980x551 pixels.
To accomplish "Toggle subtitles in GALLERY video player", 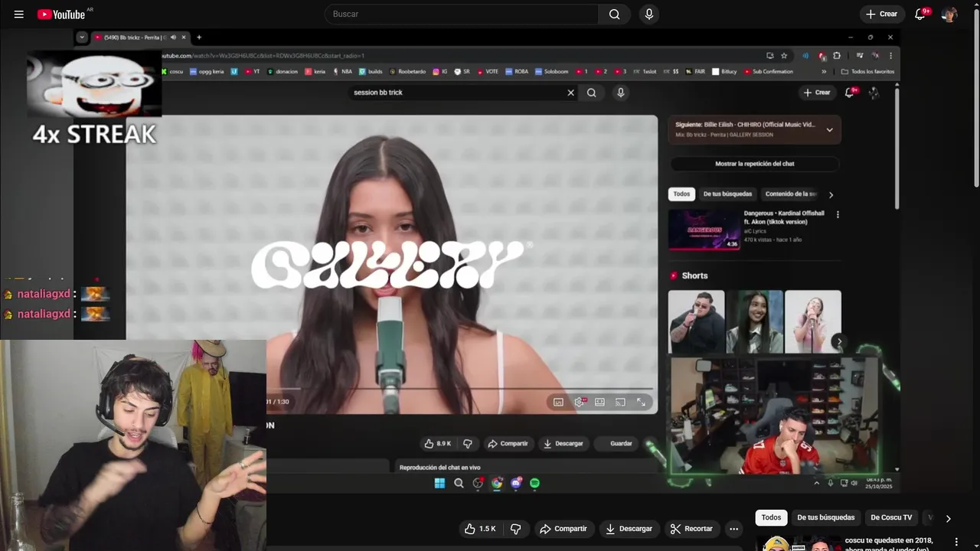I will pyautogui.click(x=558, y=402).
